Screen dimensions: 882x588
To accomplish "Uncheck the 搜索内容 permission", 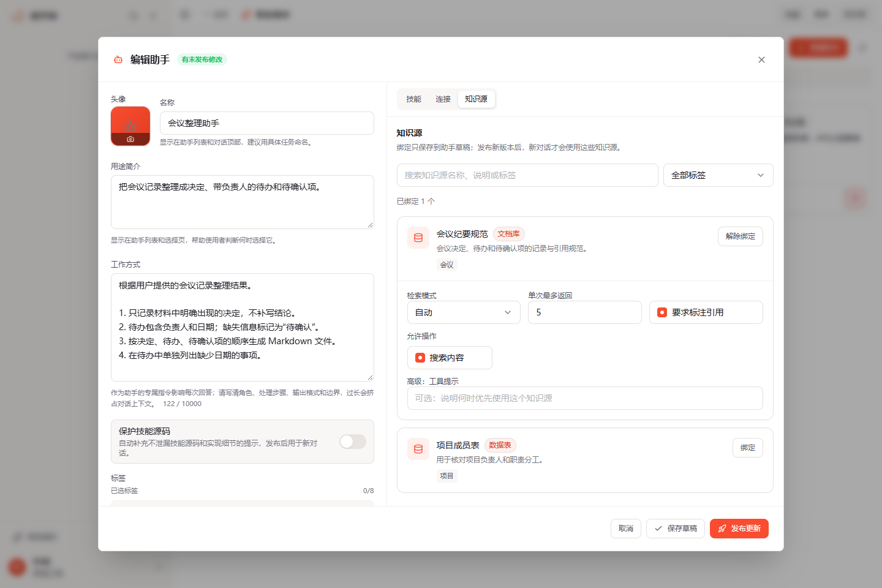I will coord(420,358).
